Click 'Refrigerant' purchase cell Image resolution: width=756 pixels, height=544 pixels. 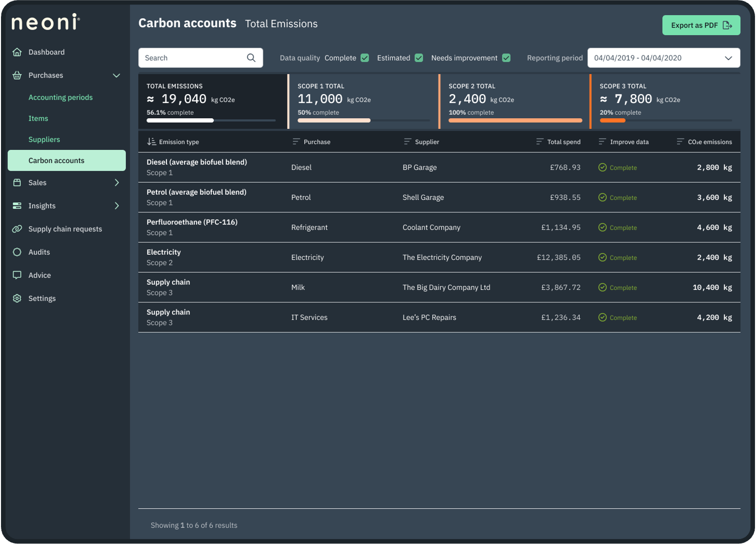(309, 227)
